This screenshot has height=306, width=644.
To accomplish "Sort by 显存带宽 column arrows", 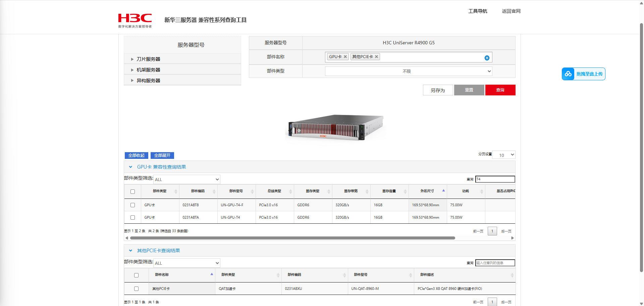I will (x=367, y=191).
